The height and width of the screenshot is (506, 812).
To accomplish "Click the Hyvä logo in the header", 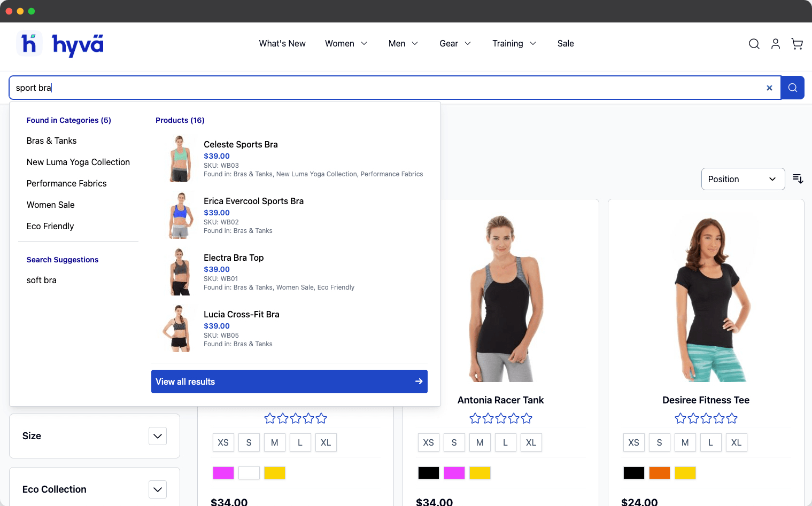I will point(60,44).
